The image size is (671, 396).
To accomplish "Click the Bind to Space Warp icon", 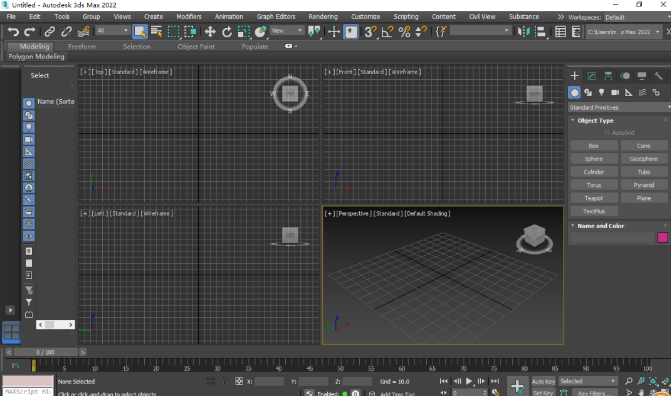I will [x=83, y=32].
